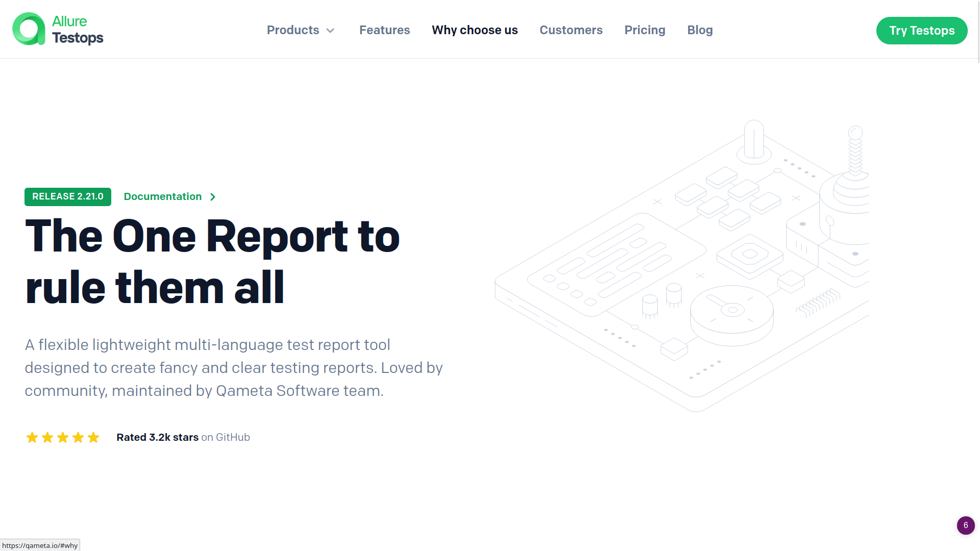Click the Pricing navigation tab
Image resolution: width=980 pixels, height=551 pixels.
pyautogui.click(x=645, y=30)
